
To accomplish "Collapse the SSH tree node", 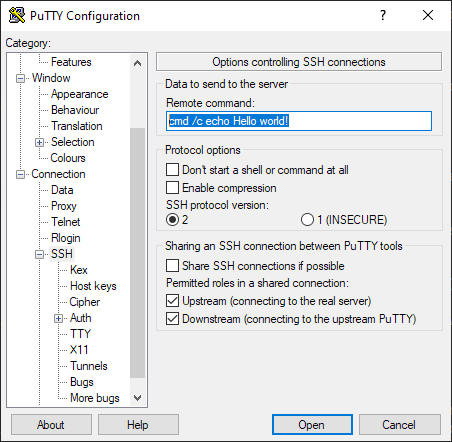I will 39,255.
